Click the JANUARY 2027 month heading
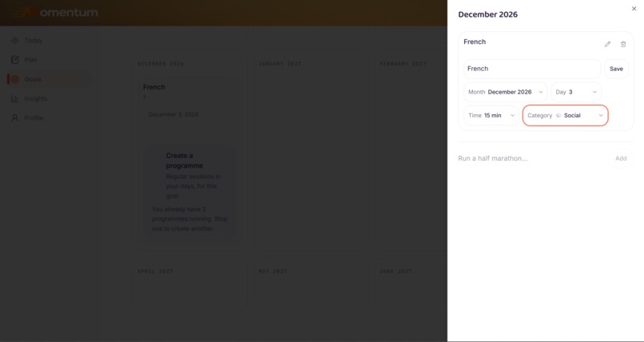Screen dimensions: 644x342 [x=280, y=64]
